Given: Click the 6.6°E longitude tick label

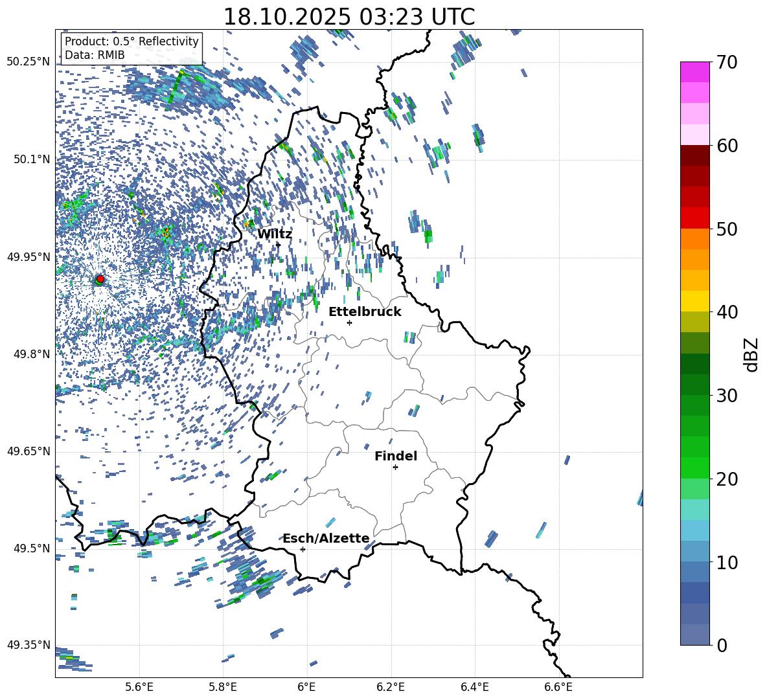Looking at the screenshot, I should pyautogui.click(x=558, y=686).
